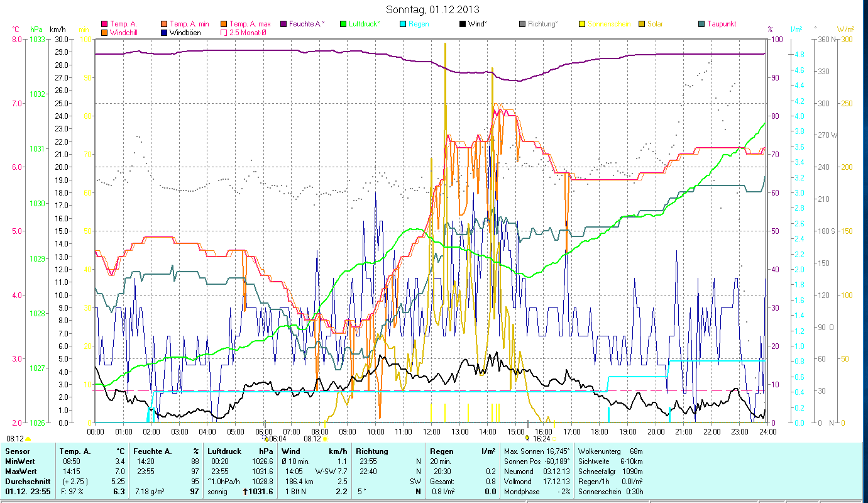This screenshot has width=868, height=503.
Task: Click the Temp. A. max legend label
Action: coord(250,25)
